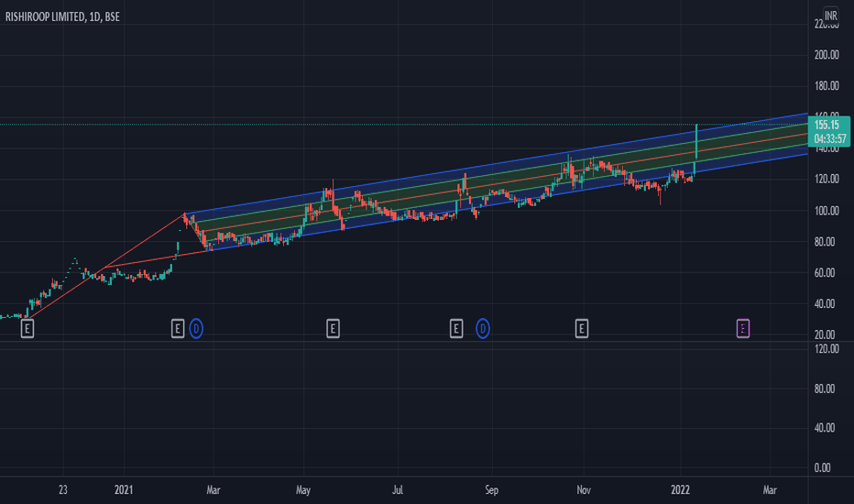Click the 200.00 price axis label
Viewport: 854px width, 504px height.
coord(827,54)
